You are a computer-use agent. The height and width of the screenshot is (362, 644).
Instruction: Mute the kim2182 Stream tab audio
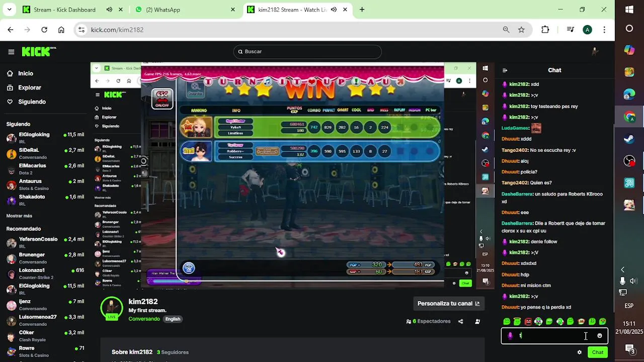(x=334, y=10)
